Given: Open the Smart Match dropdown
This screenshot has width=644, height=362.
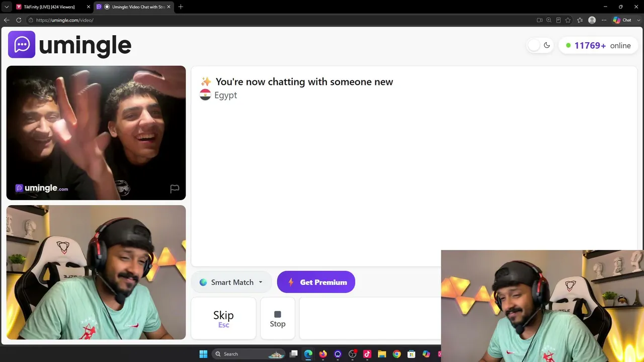Looking at the screenshot, I should [x=231, y=282].
